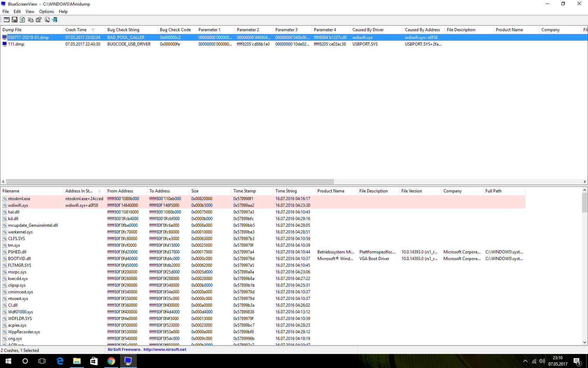Click icon next to cng.sys

5,339
